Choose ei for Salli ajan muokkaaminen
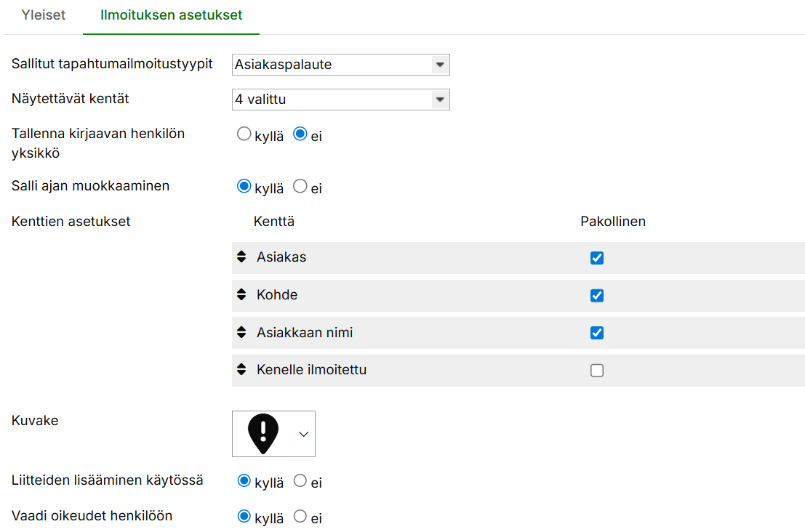 click(x=300, y=187)
